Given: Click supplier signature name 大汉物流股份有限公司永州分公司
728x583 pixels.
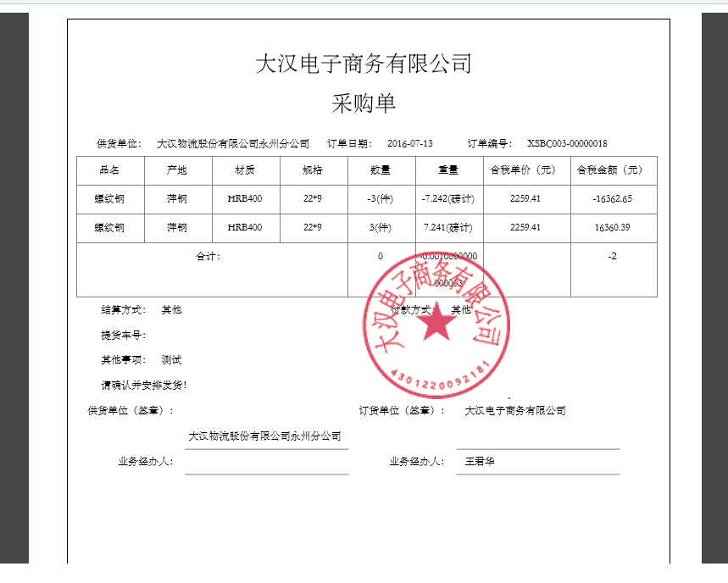Looking at the screenshot, I should pos(264,436).
